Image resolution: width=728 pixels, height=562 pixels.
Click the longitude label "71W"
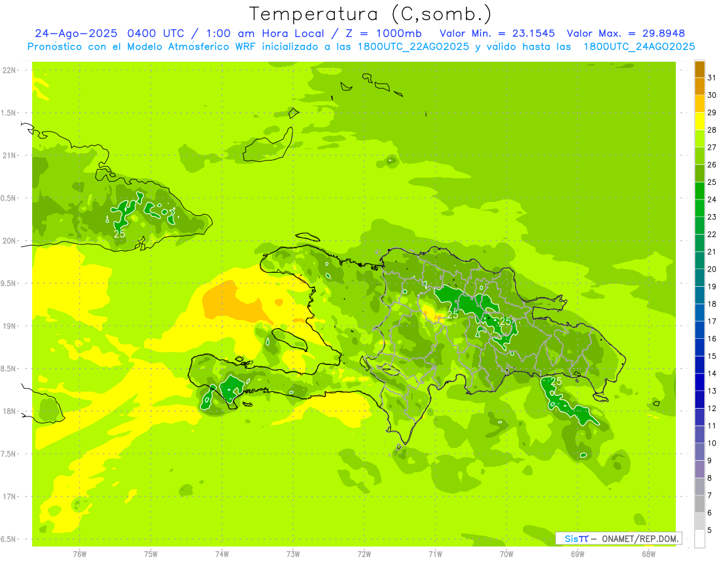[435, 554]
